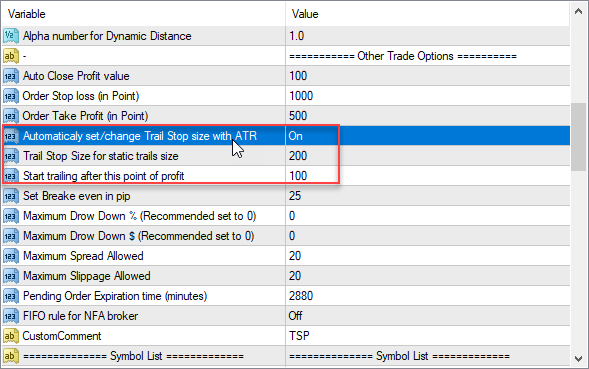The image size is (589, 369).
Task: Click the icon beside Start trailing after this point
Action: click(11, 176)
